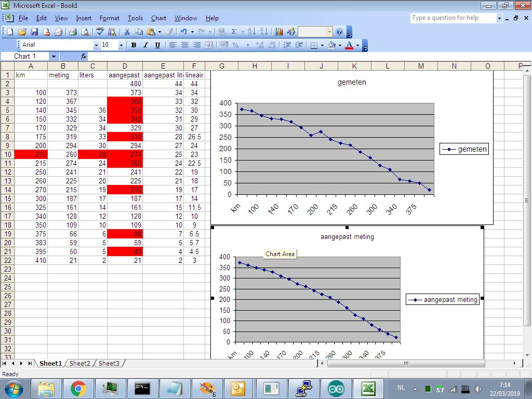Show the Drawing toolbar

point(291,32)
